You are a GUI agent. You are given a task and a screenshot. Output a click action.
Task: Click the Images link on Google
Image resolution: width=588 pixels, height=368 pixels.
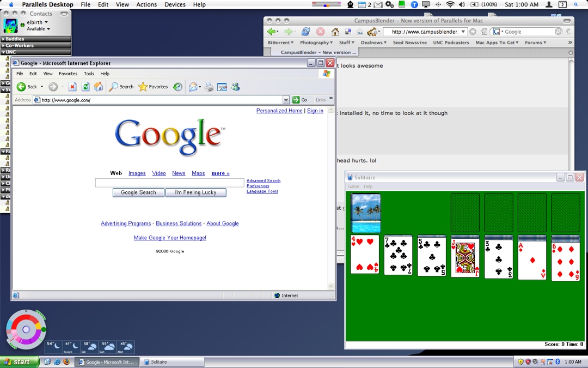point(137,173)
